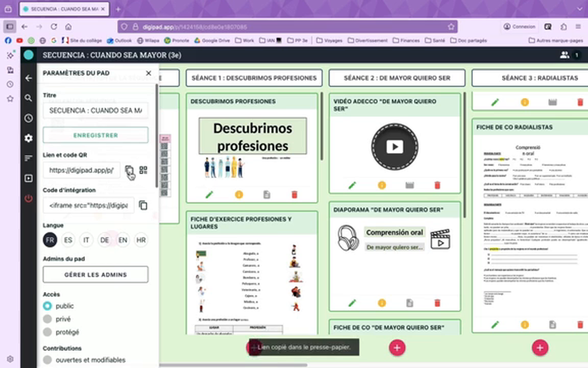Select the search icon in the sidebar
This screenshot has width=588, height=368.
click(x=28, y=98)
